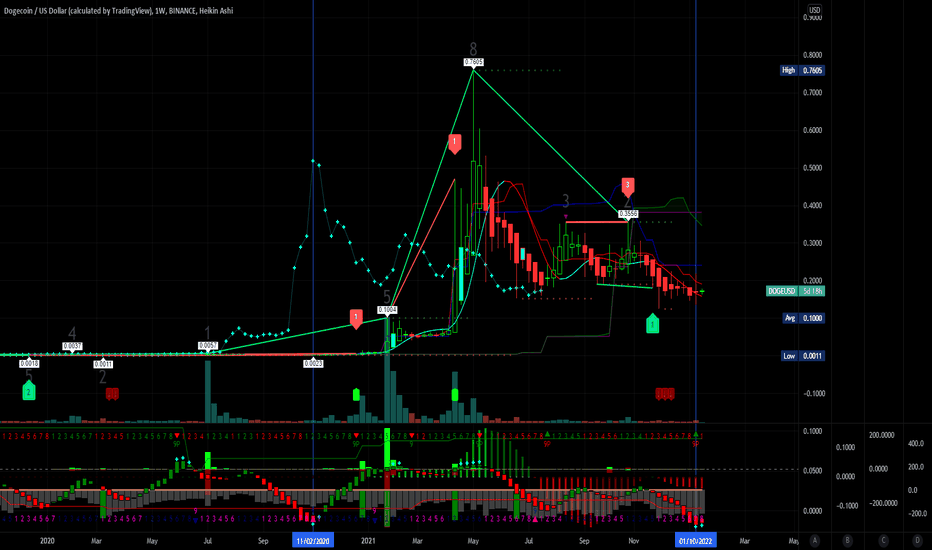Click the 0.1004 pivot price label

pos(387,310)
